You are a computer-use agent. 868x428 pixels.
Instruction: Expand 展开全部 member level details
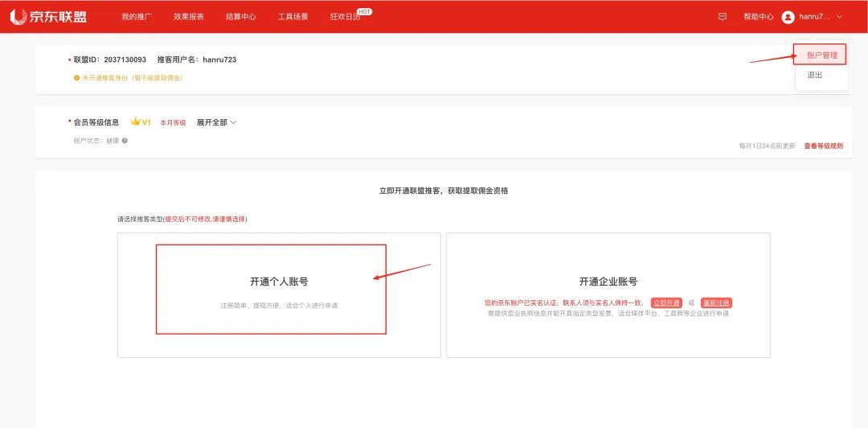(216, 122)
